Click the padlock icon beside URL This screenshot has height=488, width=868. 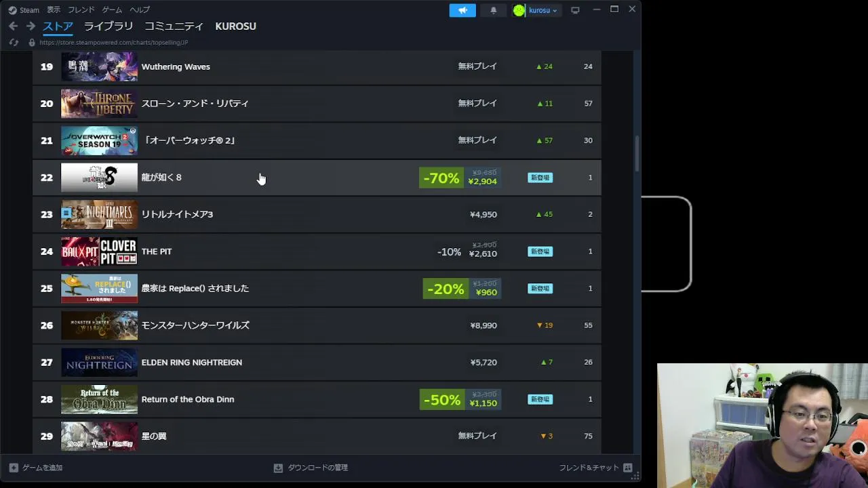[31, 42]
